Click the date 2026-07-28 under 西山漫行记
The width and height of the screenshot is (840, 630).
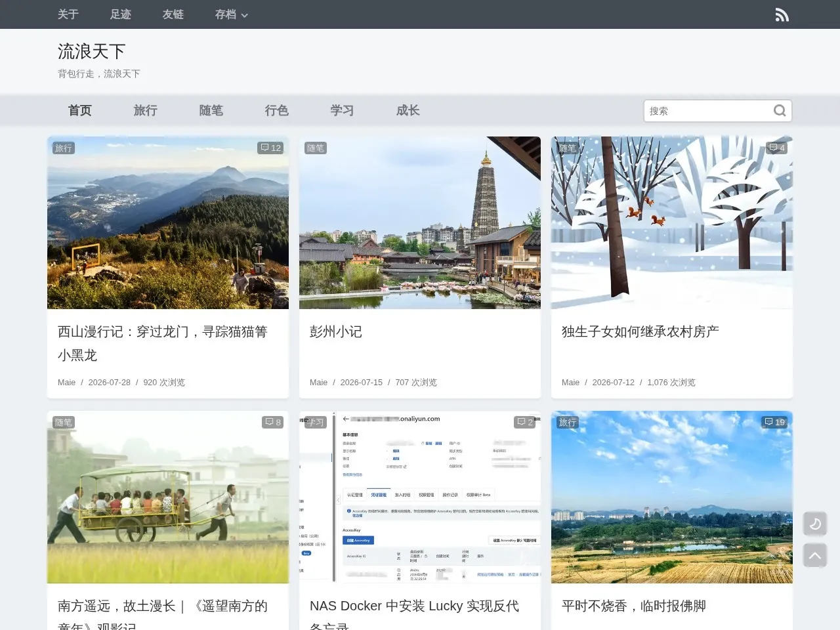click(x=110, y=383)
